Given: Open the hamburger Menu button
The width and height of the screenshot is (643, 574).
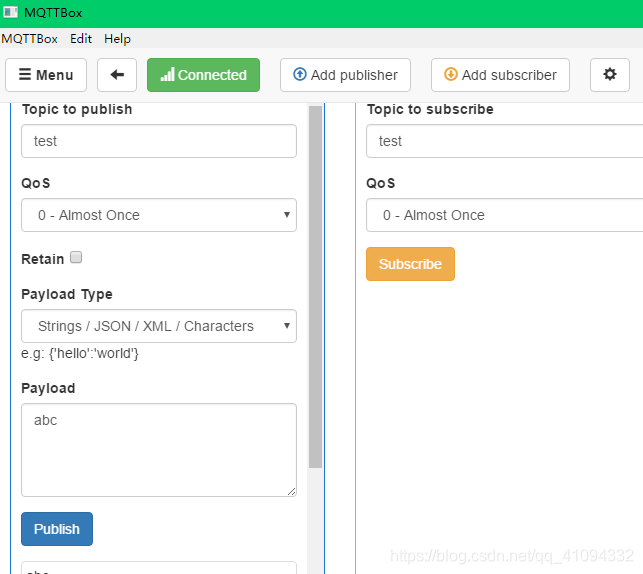Looking at the screenshot, I should point(46,75).
